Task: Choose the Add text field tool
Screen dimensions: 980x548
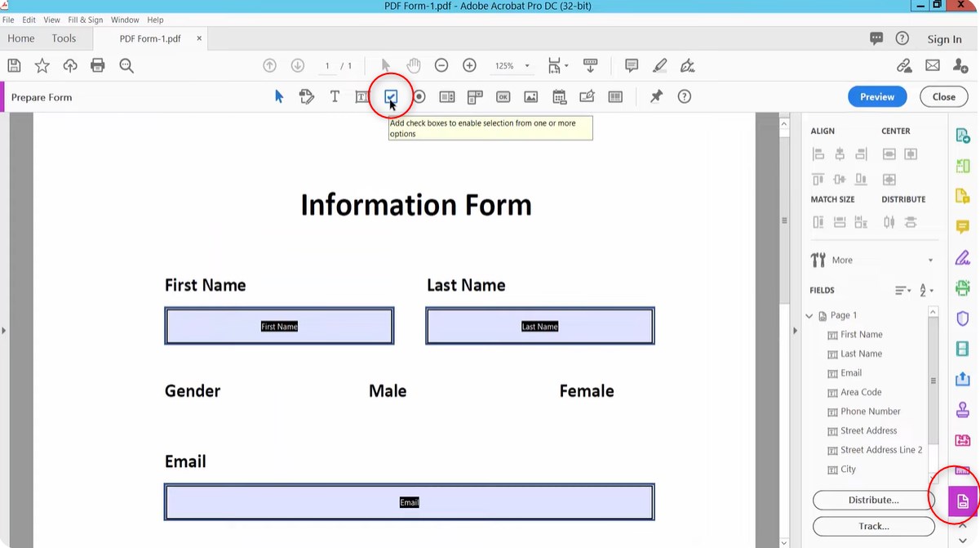Action: click(x=362, y=96)
